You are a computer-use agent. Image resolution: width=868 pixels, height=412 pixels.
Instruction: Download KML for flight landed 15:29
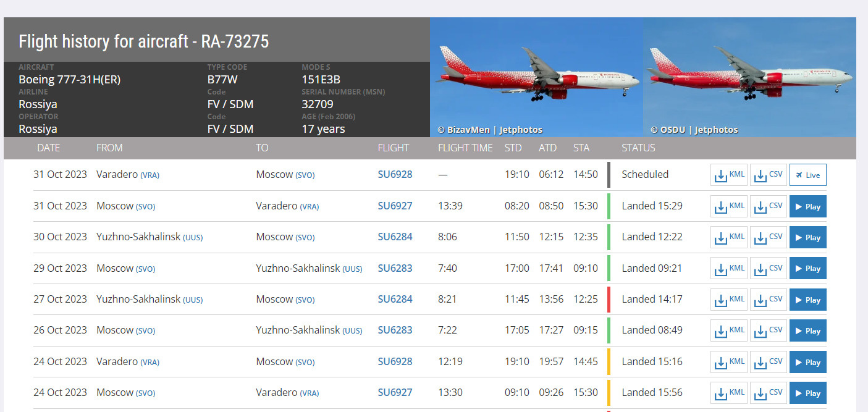tap(729, 206)
